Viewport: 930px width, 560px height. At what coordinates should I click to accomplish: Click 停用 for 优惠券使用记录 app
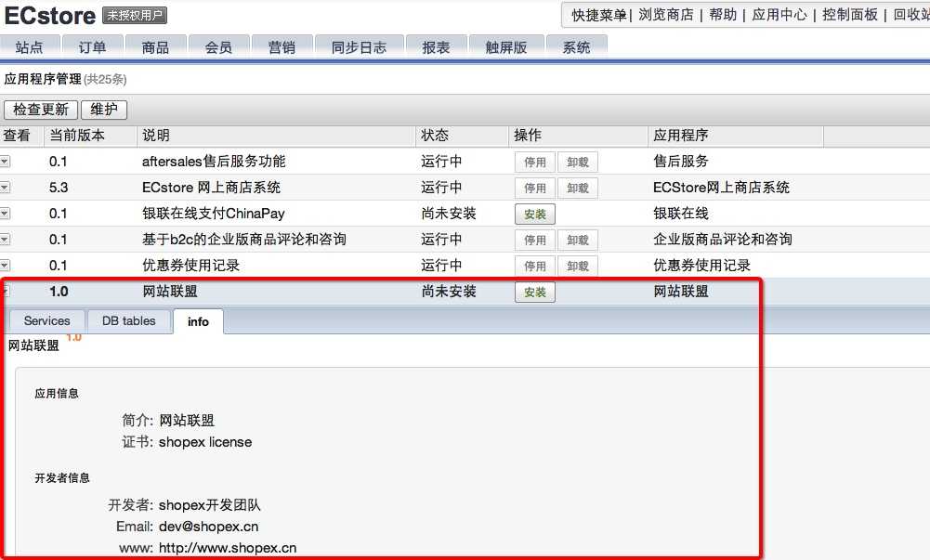535,267
